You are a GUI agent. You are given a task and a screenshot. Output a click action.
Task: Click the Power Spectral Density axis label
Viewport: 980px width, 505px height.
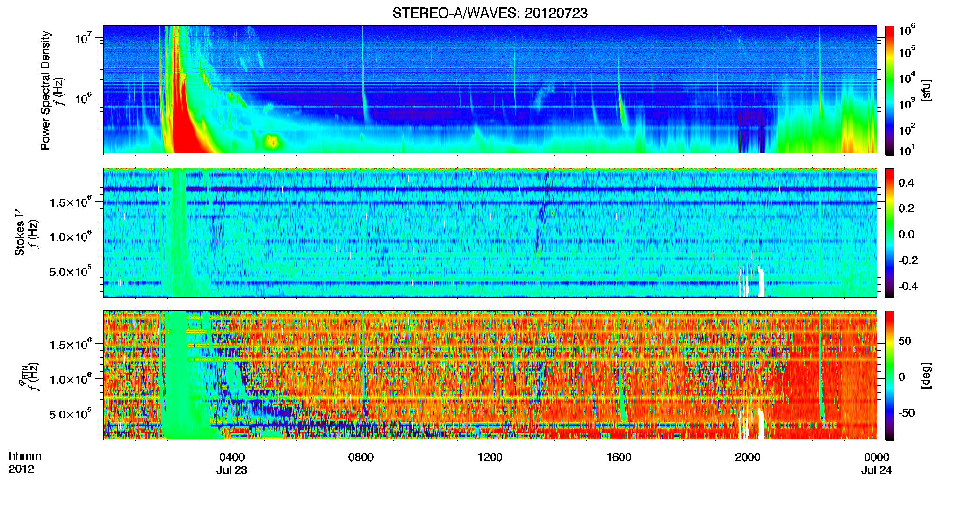45,90
